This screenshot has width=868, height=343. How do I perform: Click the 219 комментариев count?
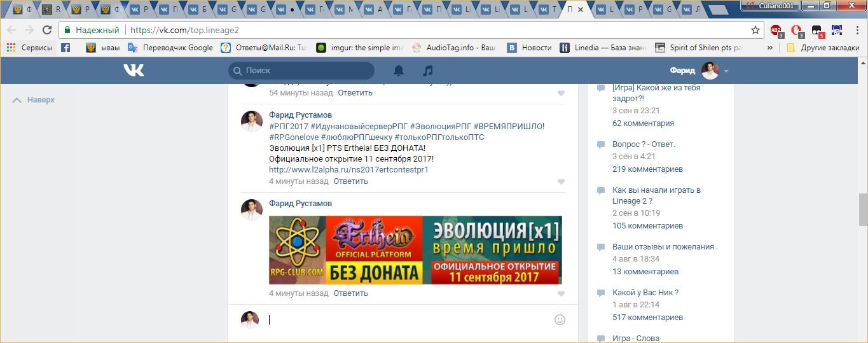point(647,169)
